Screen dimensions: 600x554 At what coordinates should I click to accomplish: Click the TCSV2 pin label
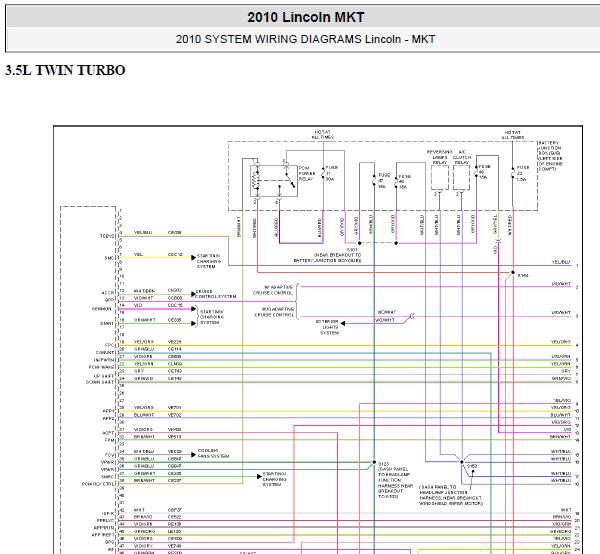tap(107, 236)
